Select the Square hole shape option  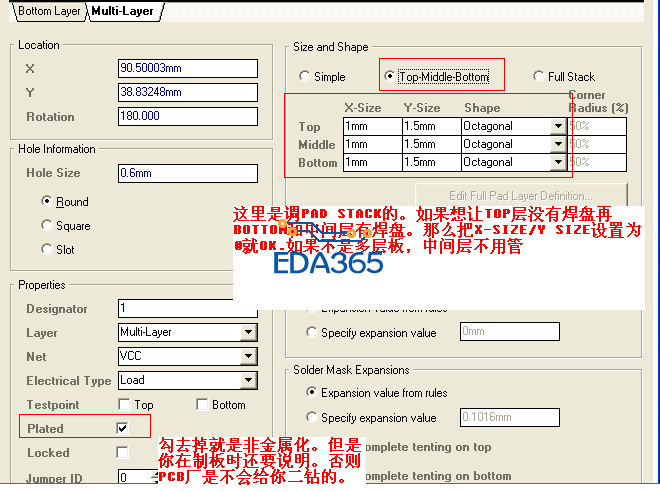(x=47, y=226)
